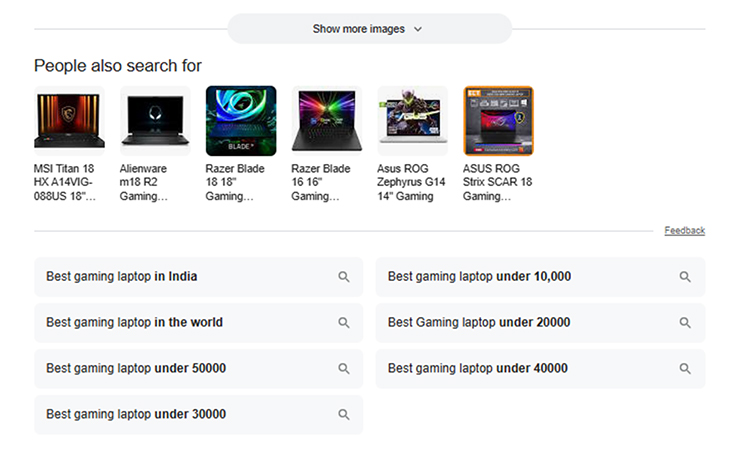This screenshot has height=450, width=750.
Task: Open MSI Titan 18 HX laptop thumbnail
Action: click(69, 121)
